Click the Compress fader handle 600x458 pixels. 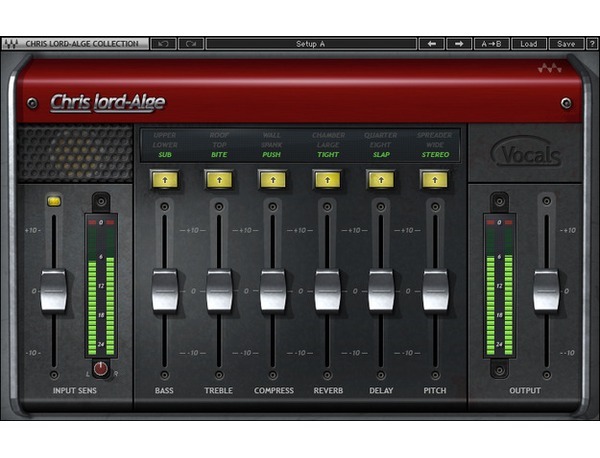[x=273, y=291]
